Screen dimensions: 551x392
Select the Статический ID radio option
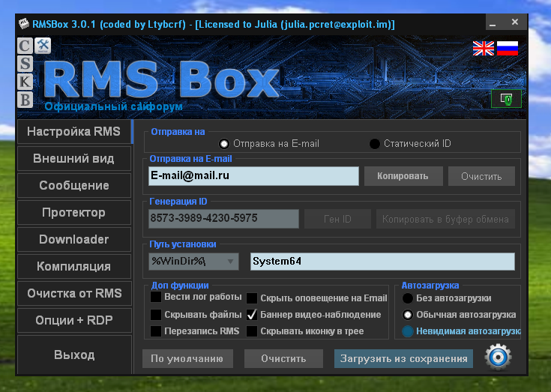point(375,143)
